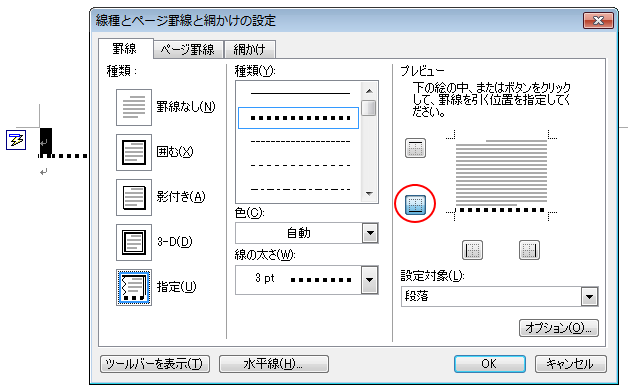Viewport: 628px width, 391px height.
Task: Select the solid line style in list
Action: pos(300,94)
